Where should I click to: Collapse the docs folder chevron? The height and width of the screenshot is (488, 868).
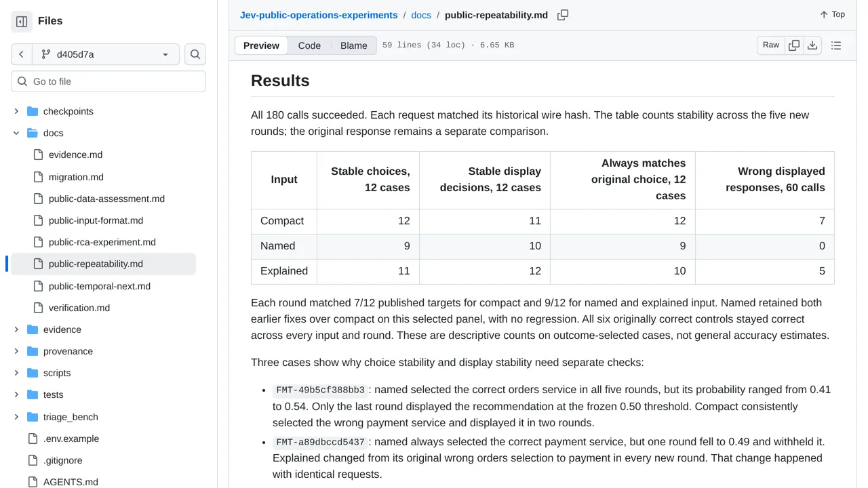point(16,133)
